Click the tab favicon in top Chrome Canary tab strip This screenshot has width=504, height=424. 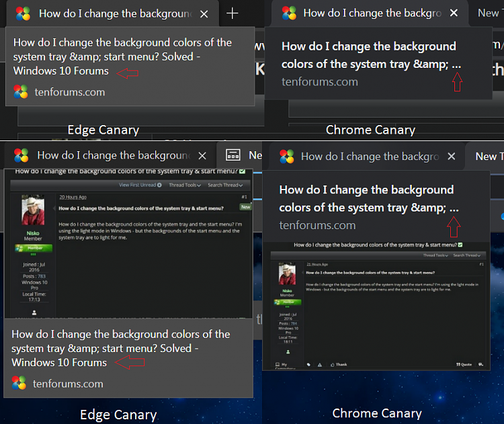[x=289, y=13]
